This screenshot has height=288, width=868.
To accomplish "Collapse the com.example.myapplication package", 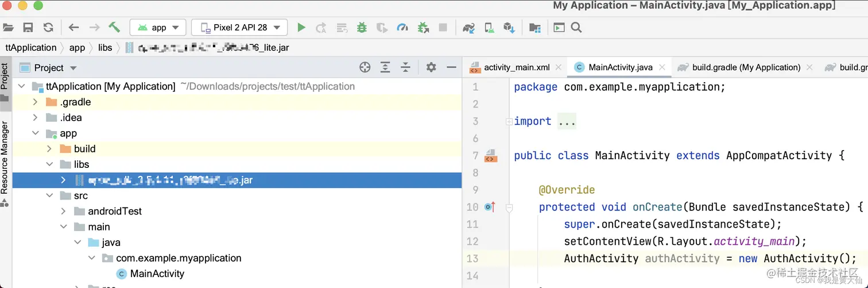I will (91, 258).
